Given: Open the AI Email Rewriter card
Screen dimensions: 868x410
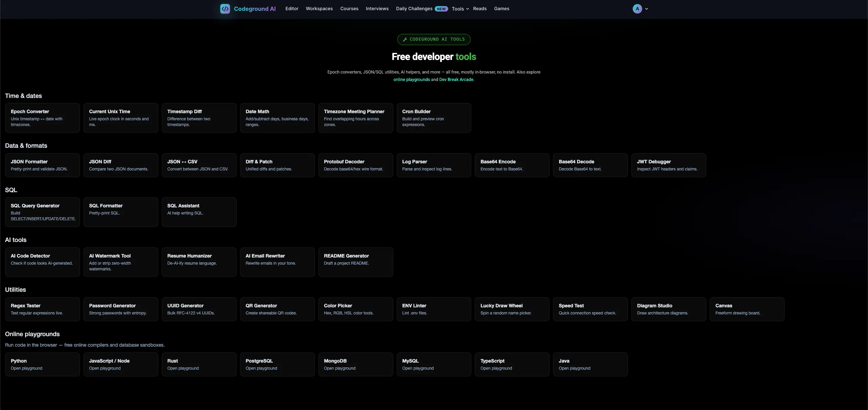Looking at the screenshot, I should [x=277, y=262].
